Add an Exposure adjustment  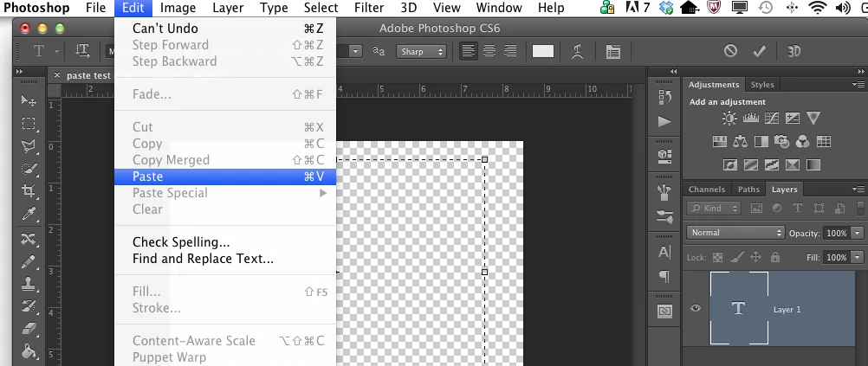(792, 118)
